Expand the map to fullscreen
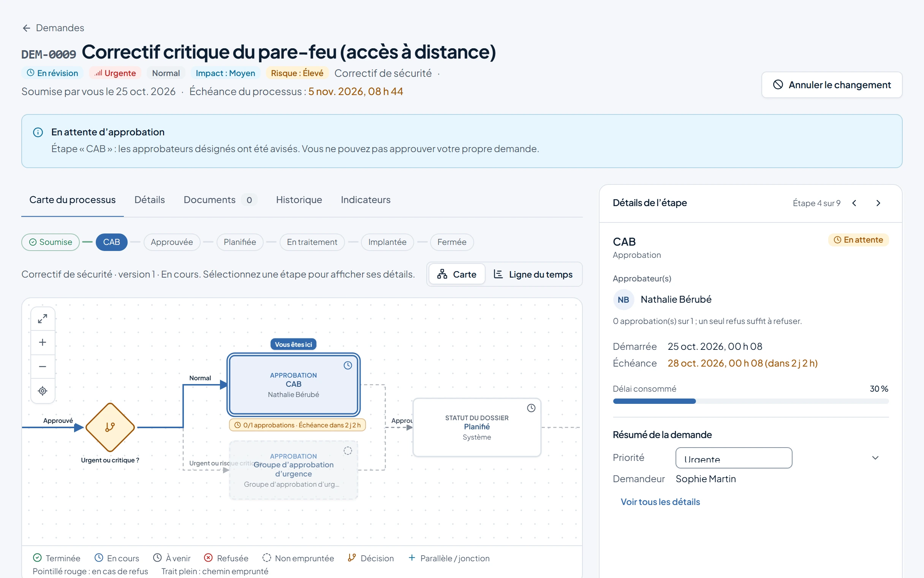The image size is (924, 578). pos(43,319)
